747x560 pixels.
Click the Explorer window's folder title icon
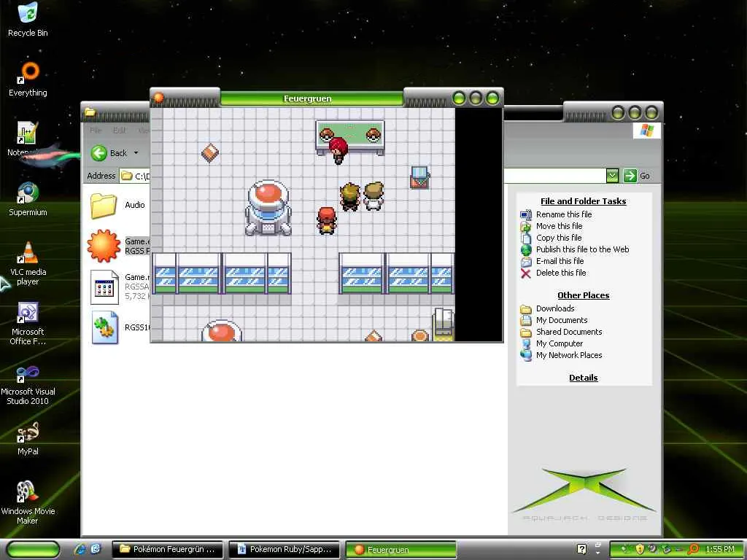click(x=90, y=112)
